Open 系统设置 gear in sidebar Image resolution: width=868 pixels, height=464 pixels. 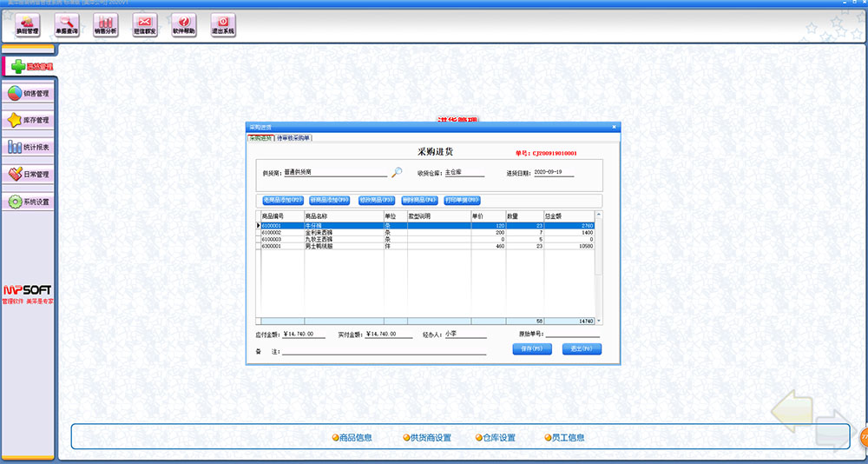[29, 202]
